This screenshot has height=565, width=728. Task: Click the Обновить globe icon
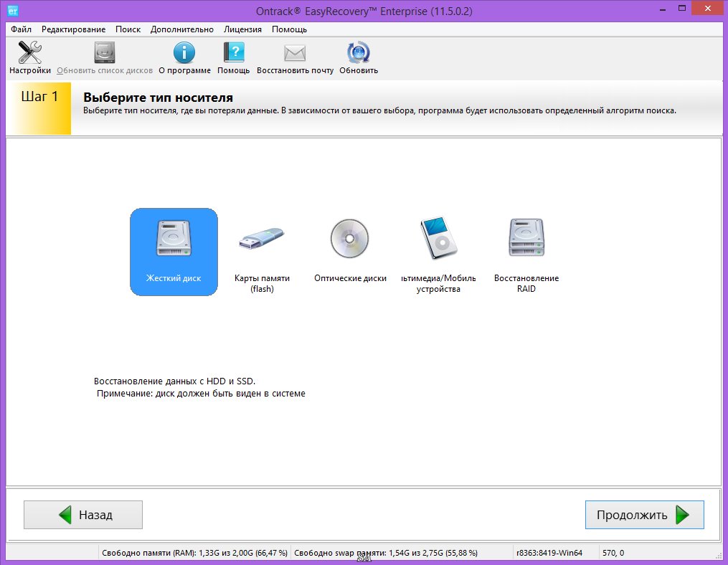click(358, 54)
